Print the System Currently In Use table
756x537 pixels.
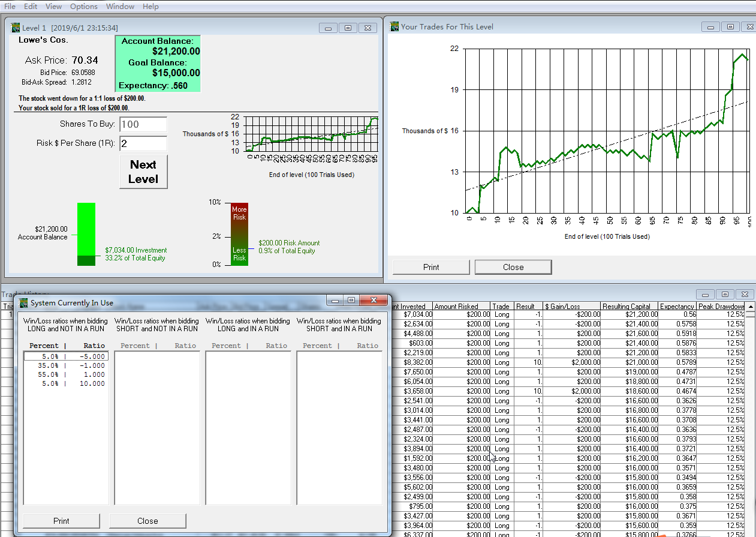coord(61,521)
